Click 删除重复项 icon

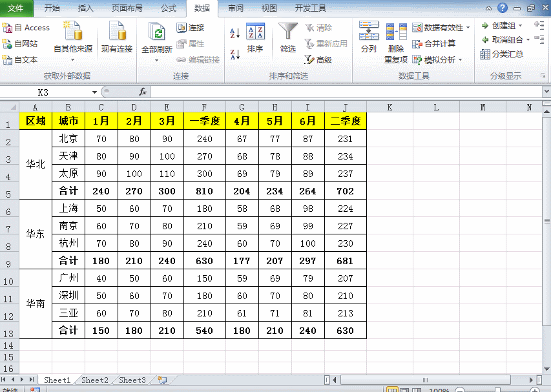(x=396, y=32)
